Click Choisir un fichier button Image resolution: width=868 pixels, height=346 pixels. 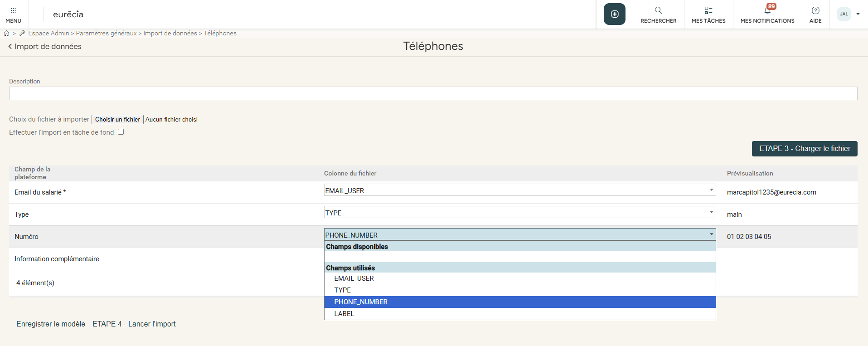117,119
